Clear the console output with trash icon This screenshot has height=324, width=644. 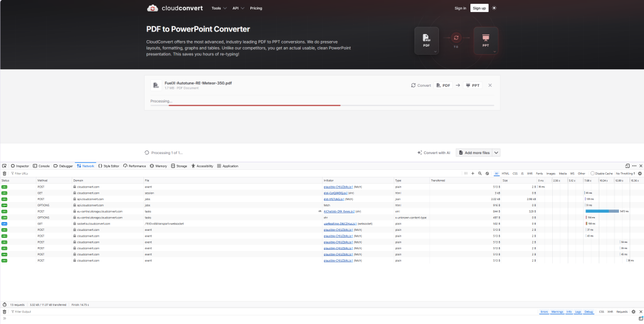(4, 311)
